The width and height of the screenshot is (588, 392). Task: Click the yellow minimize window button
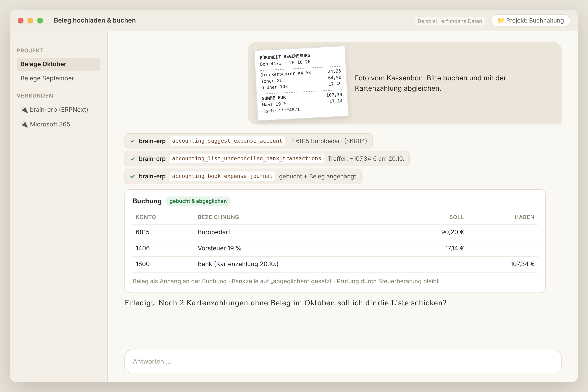(30, 21)
